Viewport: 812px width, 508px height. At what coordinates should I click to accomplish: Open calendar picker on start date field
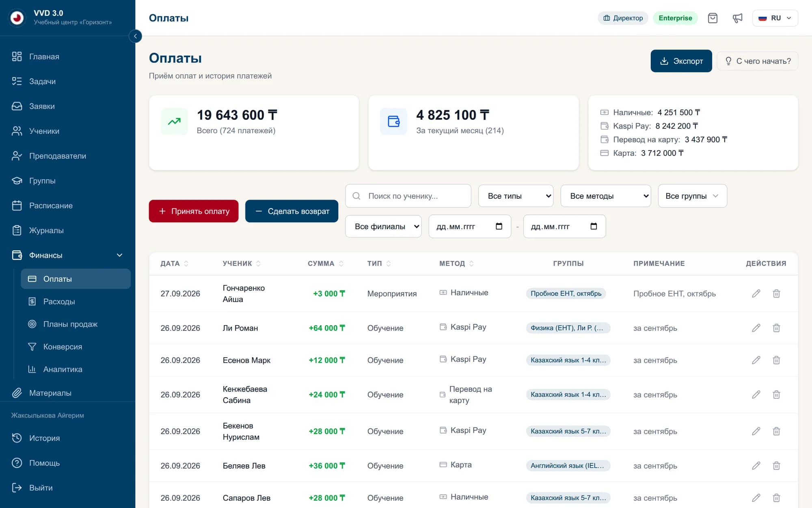click(499, 226)
